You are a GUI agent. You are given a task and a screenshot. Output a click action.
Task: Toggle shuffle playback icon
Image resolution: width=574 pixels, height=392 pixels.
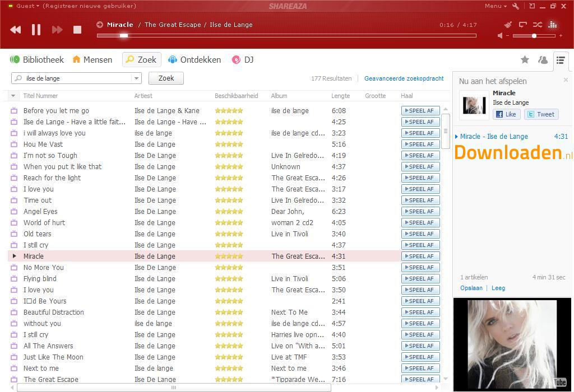tap(538, 25)
